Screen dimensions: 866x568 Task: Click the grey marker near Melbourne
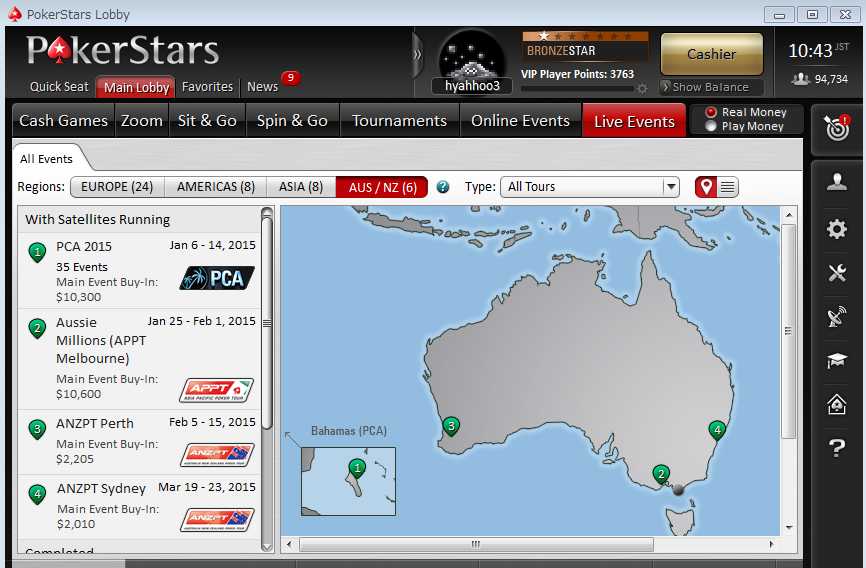click(678, 490)
